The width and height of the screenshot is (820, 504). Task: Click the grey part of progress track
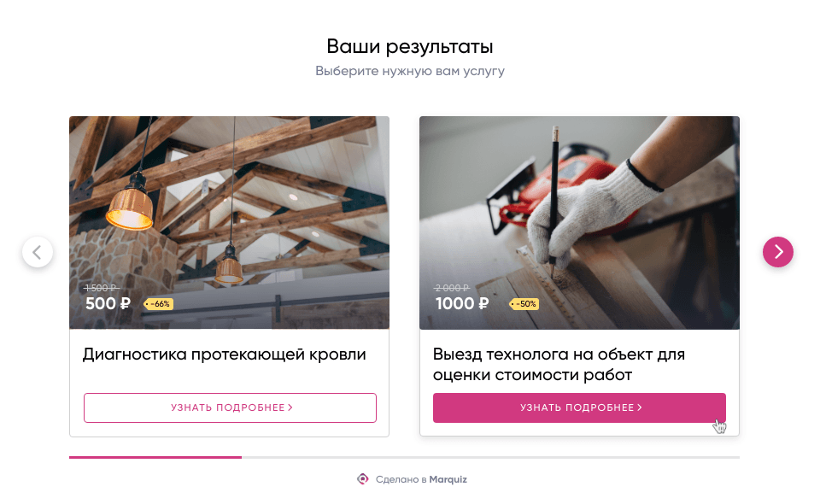(490, 458)
